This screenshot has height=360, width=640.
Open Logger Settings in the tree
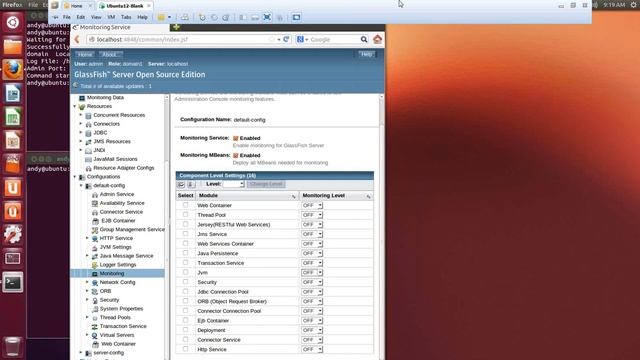coord(118,264)
